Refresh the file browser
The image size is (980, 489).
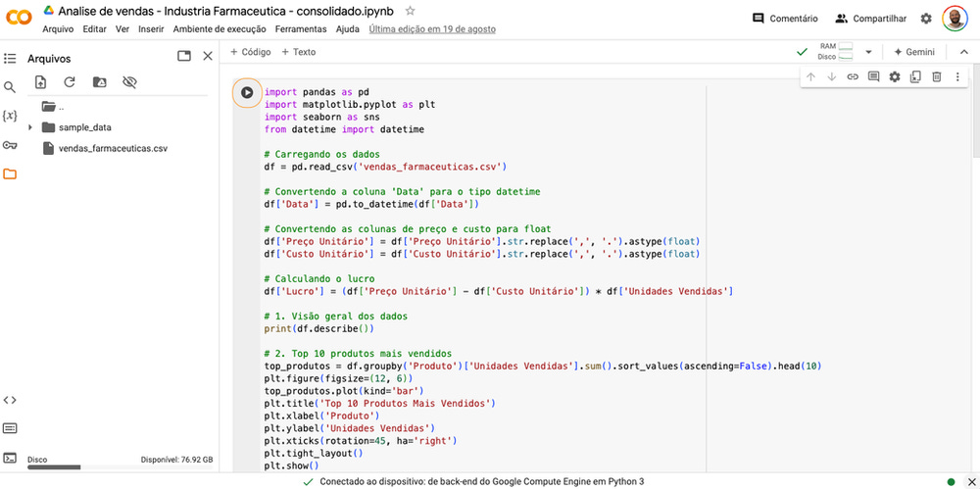70,82
